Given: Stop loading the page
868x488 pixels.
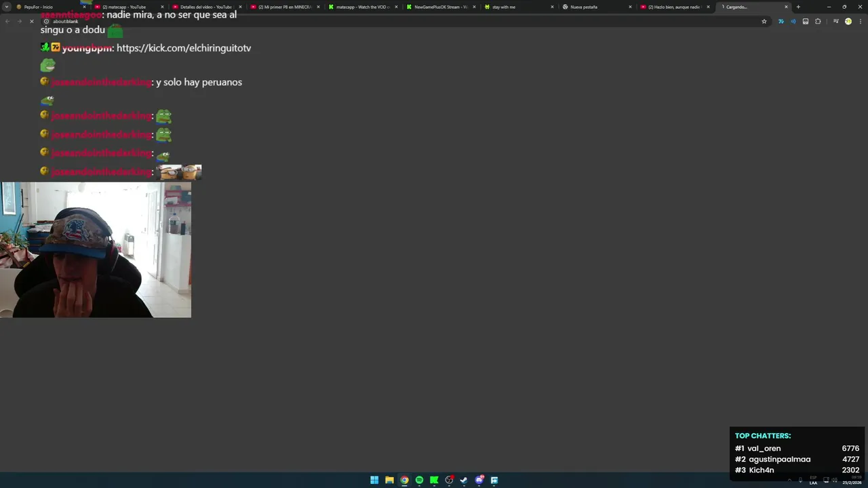Looking at the screenshot, I should (31, 21).
